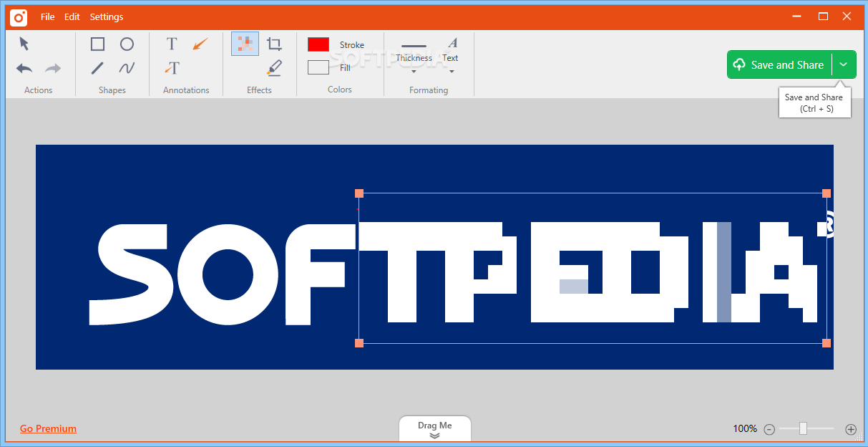Zoom out with the minus button
The image size is (868, 447).
(769, 429)
